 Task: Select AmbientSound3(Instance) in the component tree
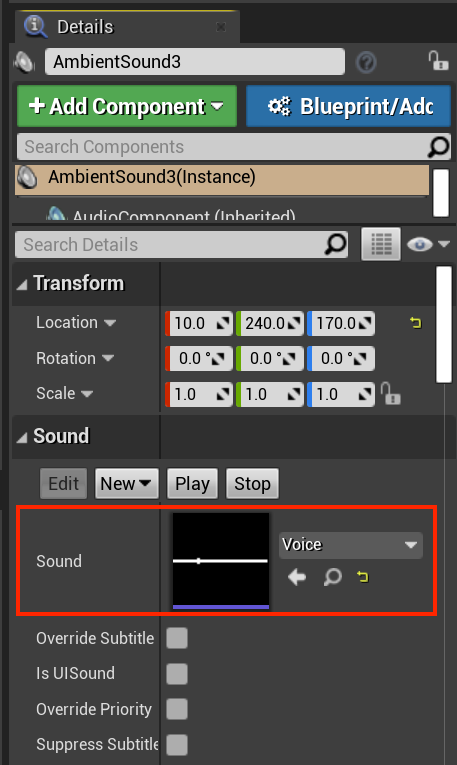(x=222, y=178)
